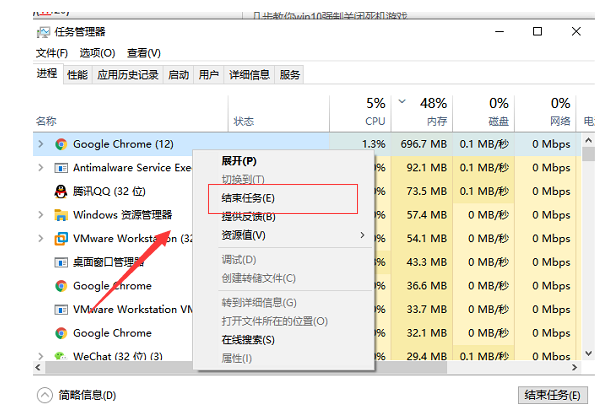599x414 pixels.
Task: Click the WeChat process icon
Action: (61, 356)
